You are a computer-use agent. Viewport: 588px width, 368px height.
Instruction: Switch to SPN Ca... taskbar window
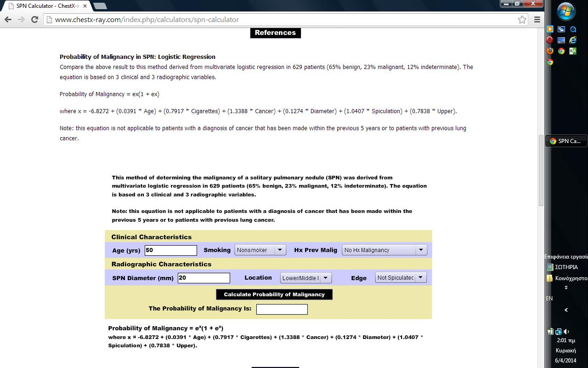point(566,141)
